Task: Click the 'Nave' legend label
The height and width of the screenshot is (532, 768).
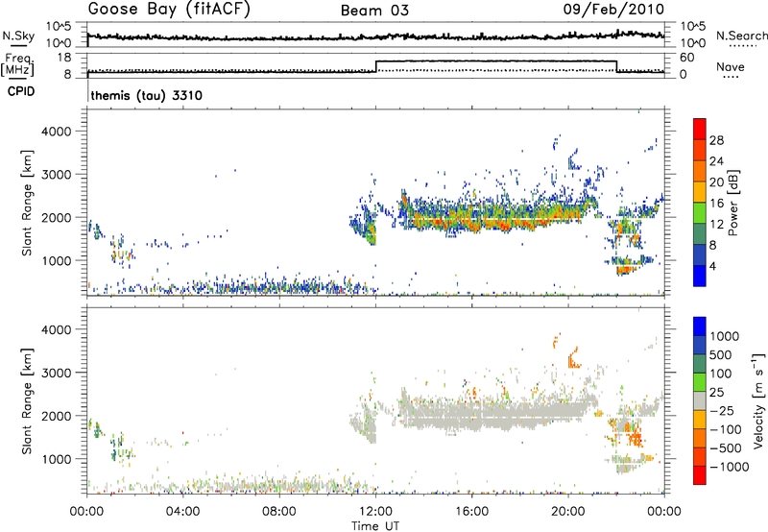Action: pyautogui.click(x=731, y=67)
